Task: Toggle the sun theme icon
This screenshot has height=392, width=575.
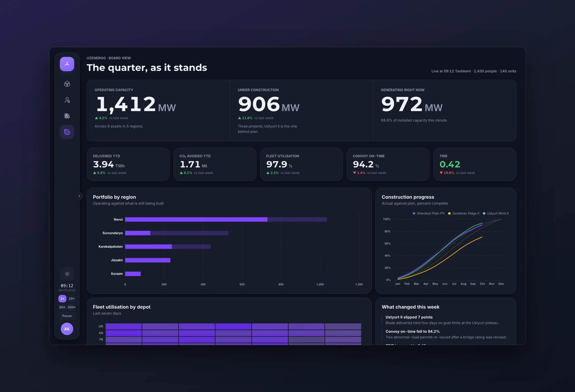Action: [x=67, y=274]
